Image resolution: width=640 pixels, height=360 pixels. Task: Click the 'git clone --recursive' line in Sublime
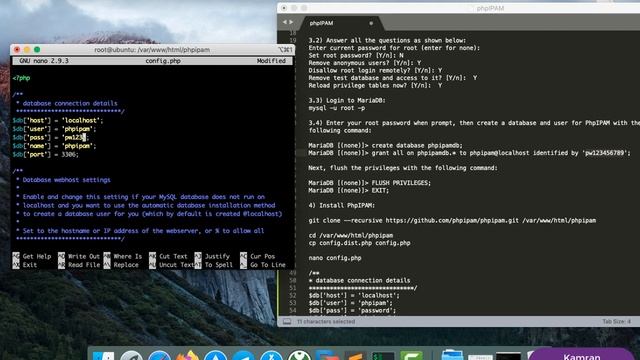(452, 220)
